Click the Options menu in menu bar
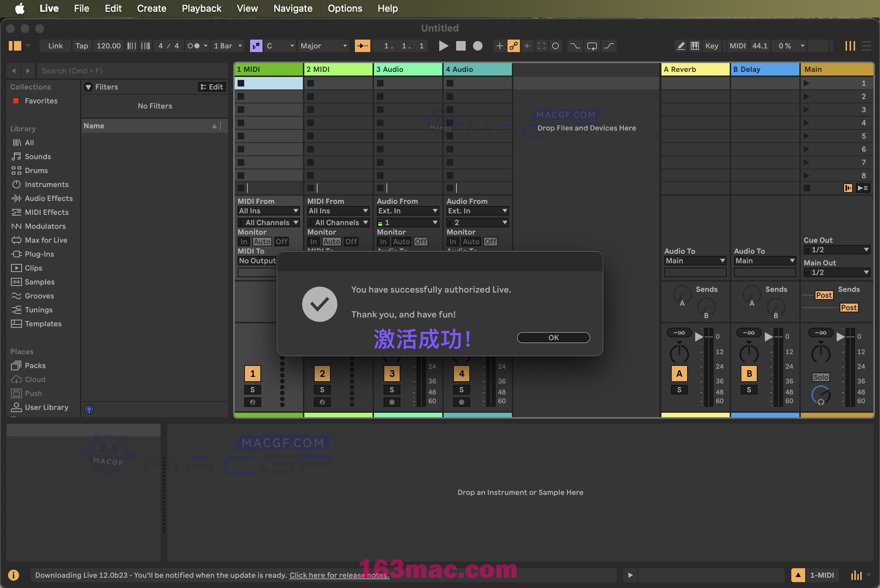This screenshot has height=588, width=880. click(x=345, y=8)
